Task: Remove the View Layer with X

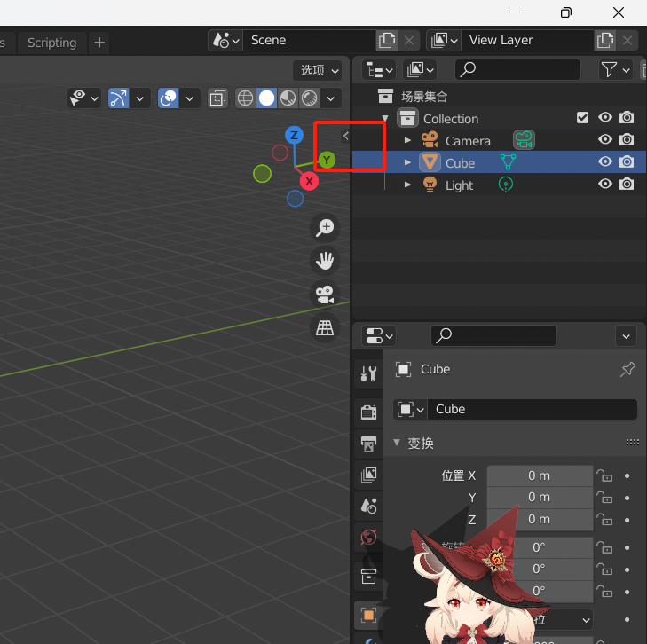Action: (627, 41)
